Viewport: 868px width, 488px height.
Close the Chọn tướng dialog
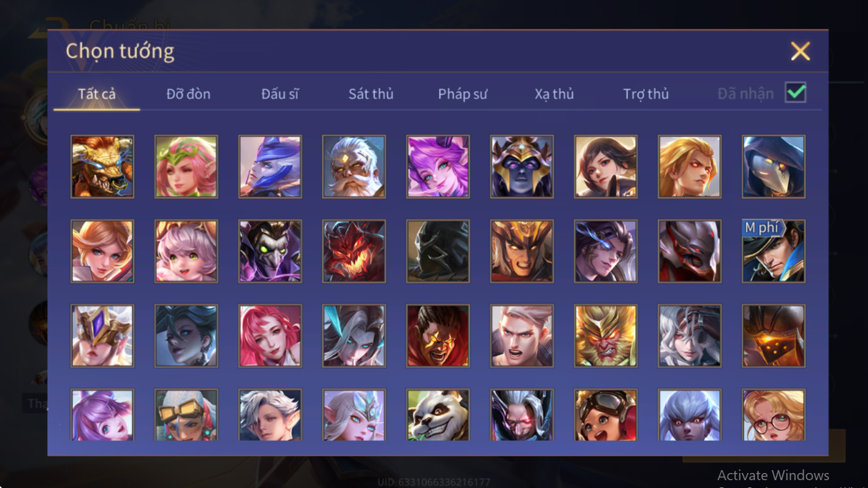coord(800,51)
